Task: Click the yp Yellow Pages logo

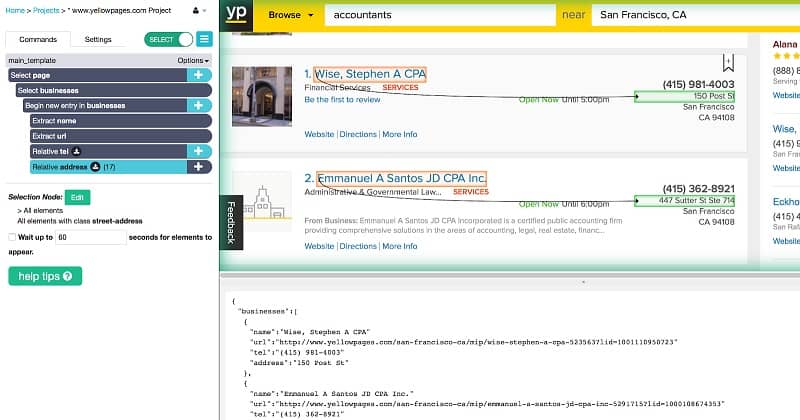Action: pyautogui.click(x=236, y=14)
